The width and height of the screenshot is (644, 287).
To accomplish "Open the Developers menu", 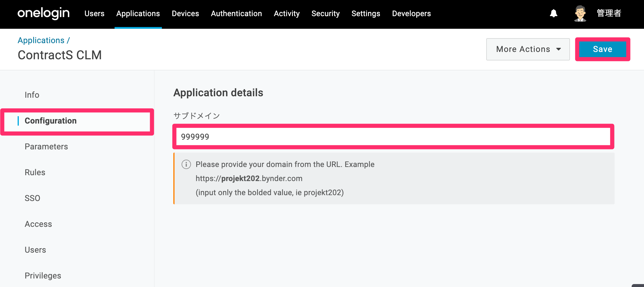I will [411, 13].
